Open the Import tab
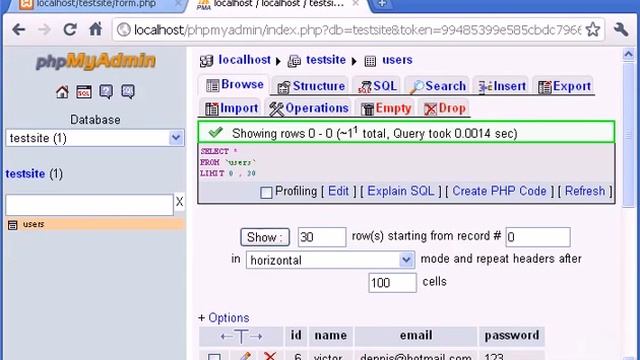The image size is (640, 360). coord(231,108)
